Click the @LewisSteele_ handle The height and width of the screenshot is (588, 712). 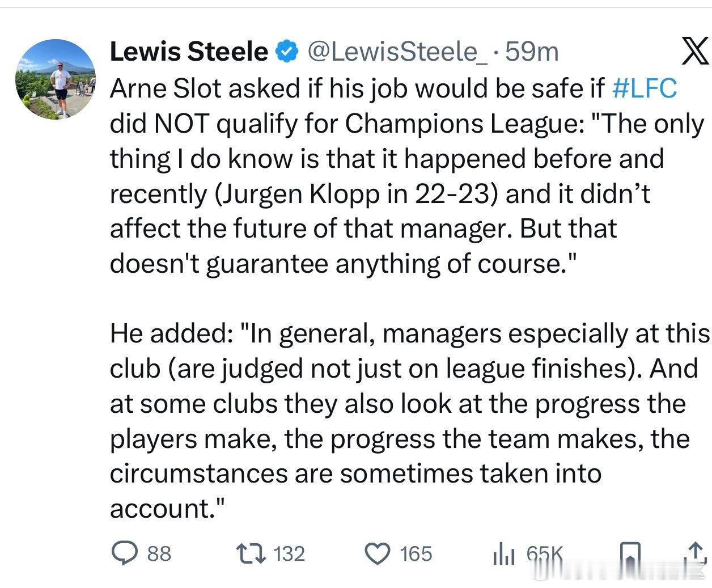pos(396,52)
